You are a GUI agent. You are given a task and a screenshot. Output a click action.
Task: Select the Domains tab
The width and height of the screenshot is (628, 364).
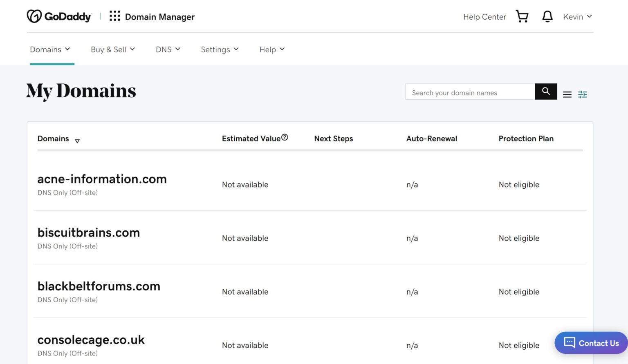[x=50, y=49]
